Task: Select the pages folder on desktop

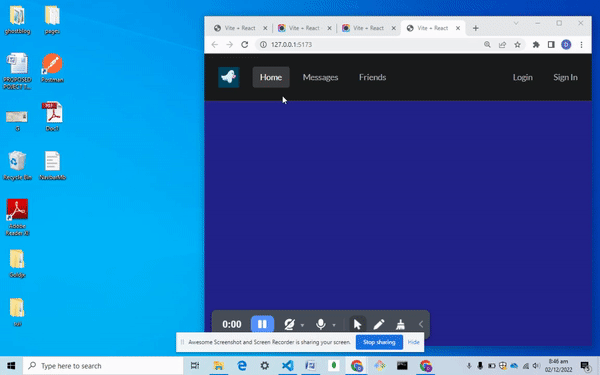Action: pyautogui.click(x=52, y=20)
